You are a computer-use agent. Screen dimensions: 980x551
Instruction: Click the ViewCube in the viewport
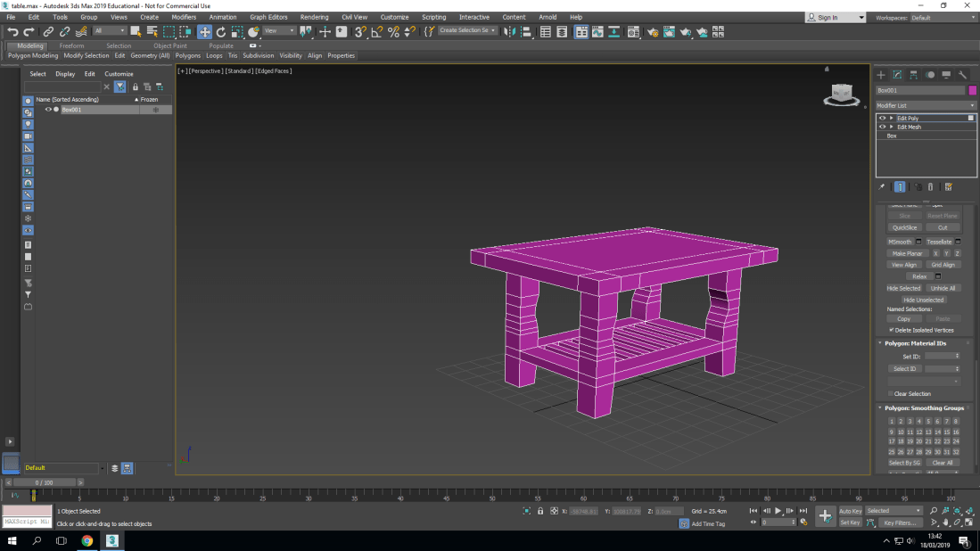[x=840, y=93]
